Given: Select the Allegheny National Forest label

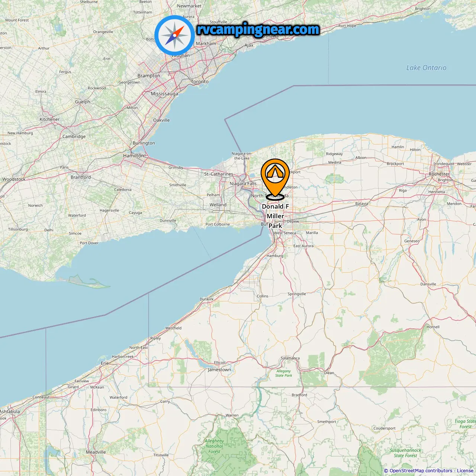Looking at the screenshot, I should point(214,446).
